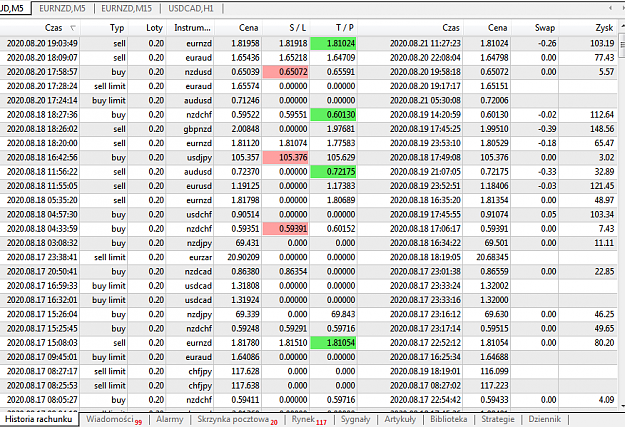Open the USDCAD,H1 chart tab
The width and height of the screenshot is (625, 427).
point(191,8)
